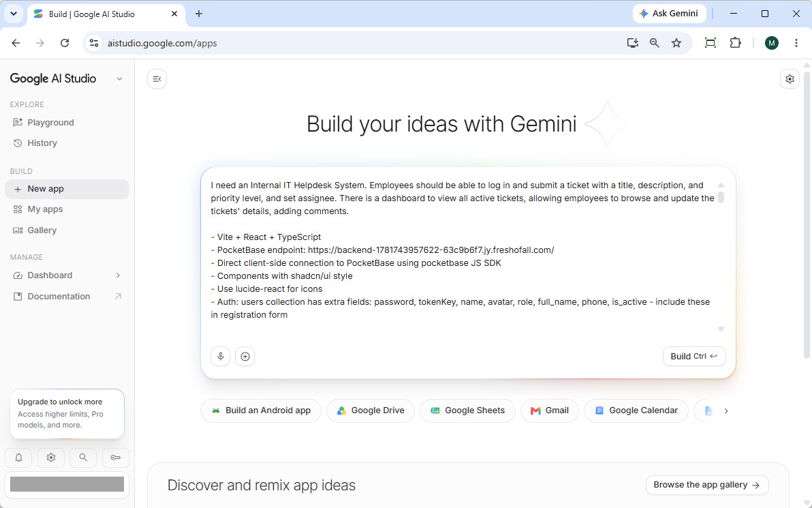Expand the Google AI Studio header dropdown

(120, 79)
